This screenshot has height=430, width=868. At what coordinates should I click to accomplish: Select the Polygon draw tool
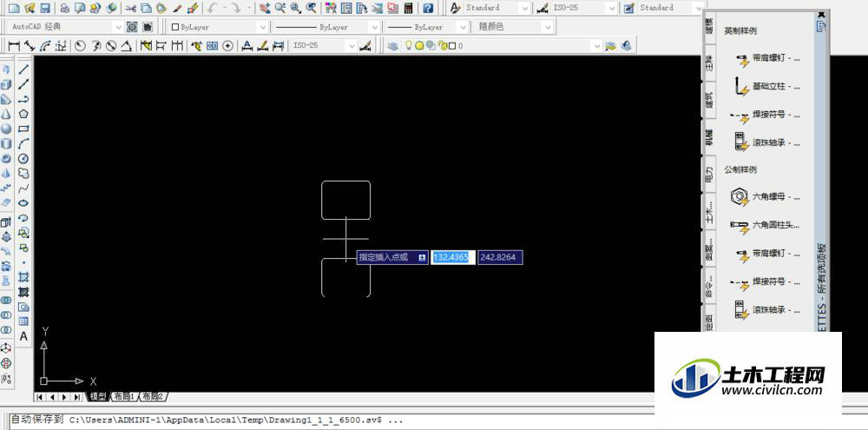[x=23, y=114]
